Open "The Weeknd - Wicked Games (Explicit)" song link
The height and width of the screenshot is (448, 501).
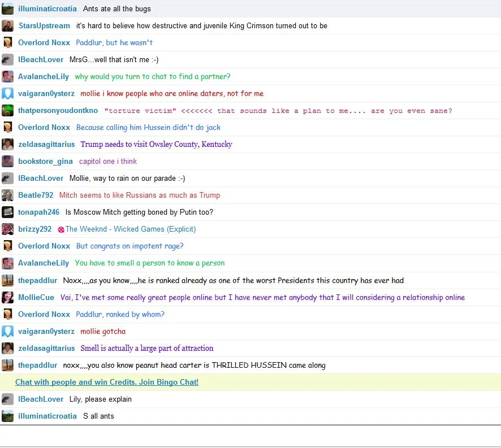(x=131, y=229)
